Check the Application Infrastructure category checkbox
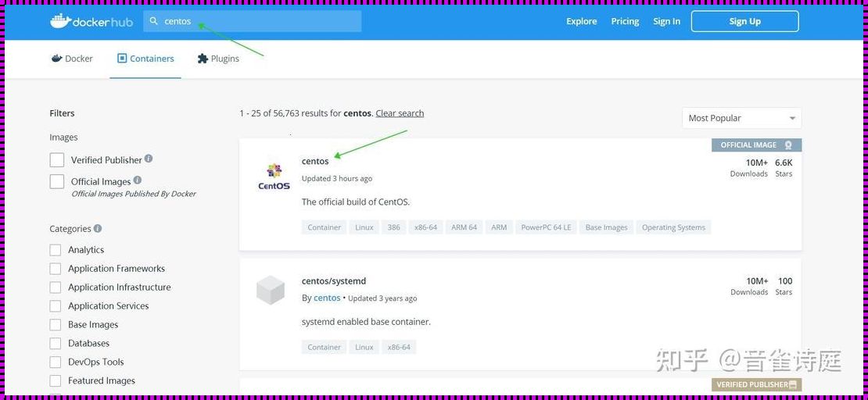The image size is (868, 400). [x=56, y=287]
